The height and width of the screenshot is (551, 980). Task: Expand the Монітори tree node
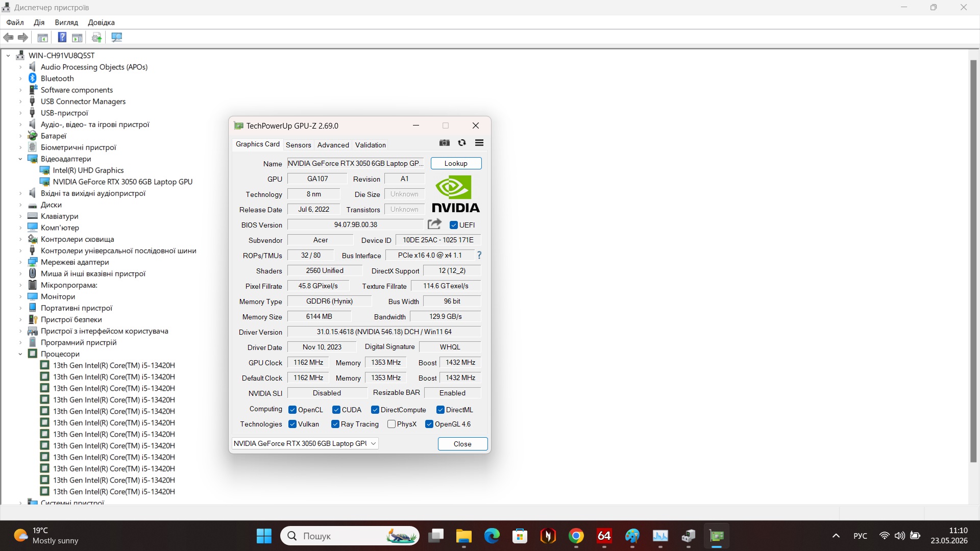pyautogui.click(x=20, y=296)
